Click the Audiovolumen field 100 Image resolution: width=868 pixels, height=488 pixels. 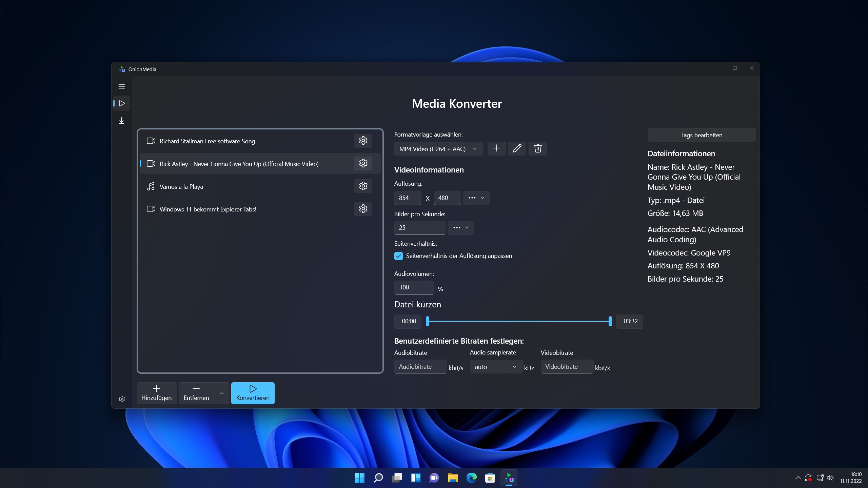click(414, 287)
